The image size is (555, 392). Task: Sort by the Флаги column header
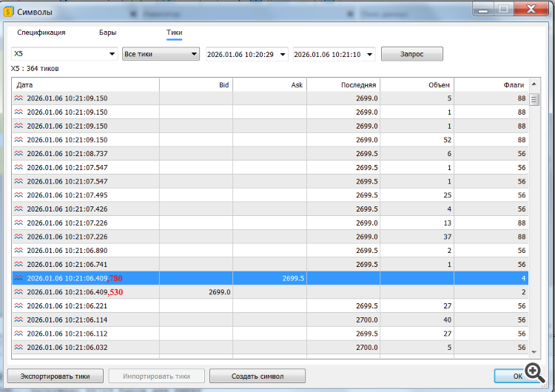pos(491,85)
